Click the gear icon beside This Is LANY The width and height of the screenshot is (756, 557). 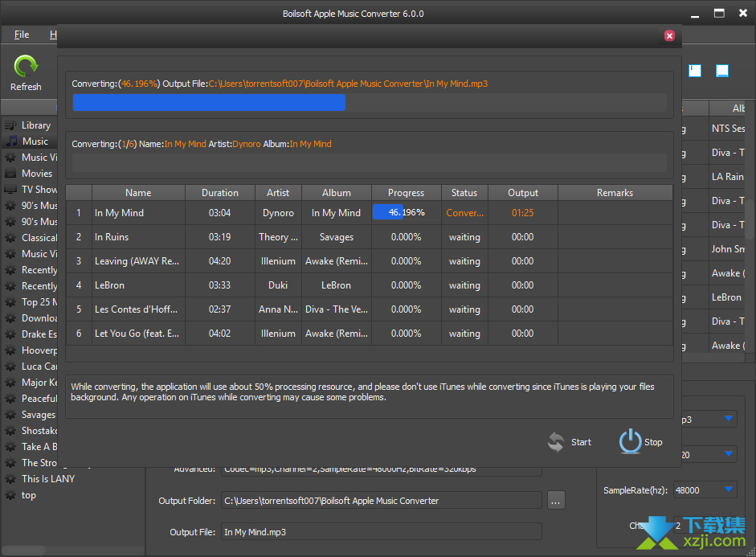click(10, 479)
